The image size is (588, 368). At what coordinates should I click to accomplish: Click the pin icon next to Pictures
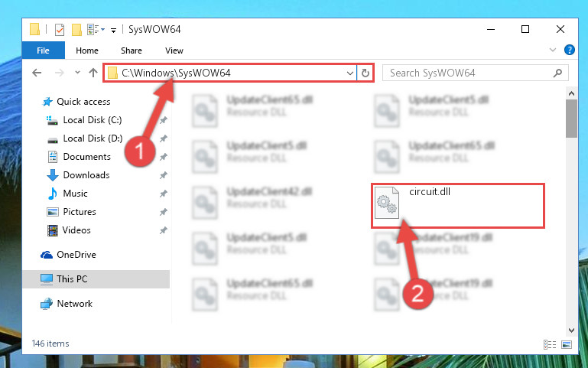coord(163,213)
